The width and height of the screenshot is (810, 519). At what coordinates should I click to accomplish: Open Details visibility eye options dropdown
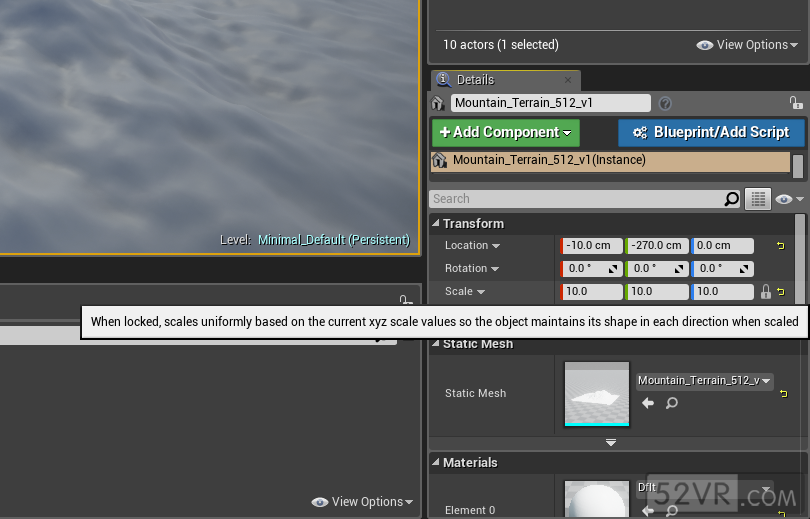point(789,199)
